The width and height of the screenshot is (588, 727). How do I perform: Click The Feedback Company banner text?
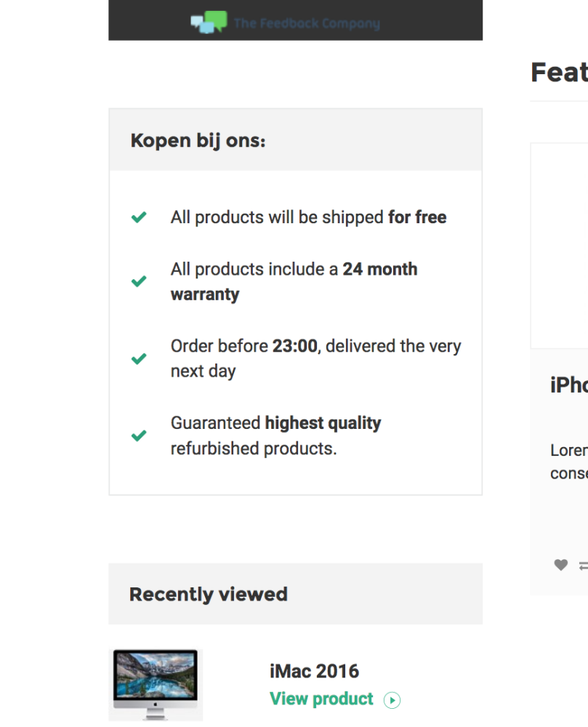point(307,23)
